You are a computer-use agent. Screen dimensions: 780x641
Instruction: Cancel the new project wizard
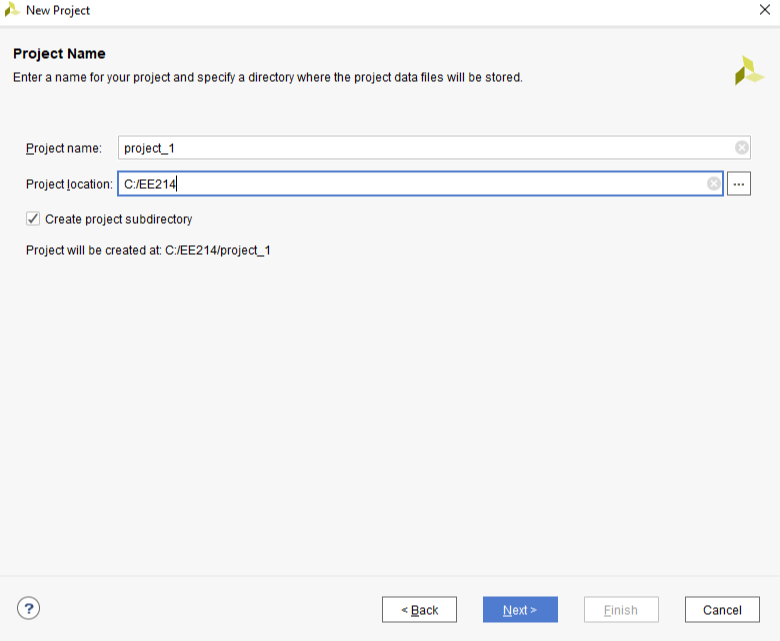[722, 610]
